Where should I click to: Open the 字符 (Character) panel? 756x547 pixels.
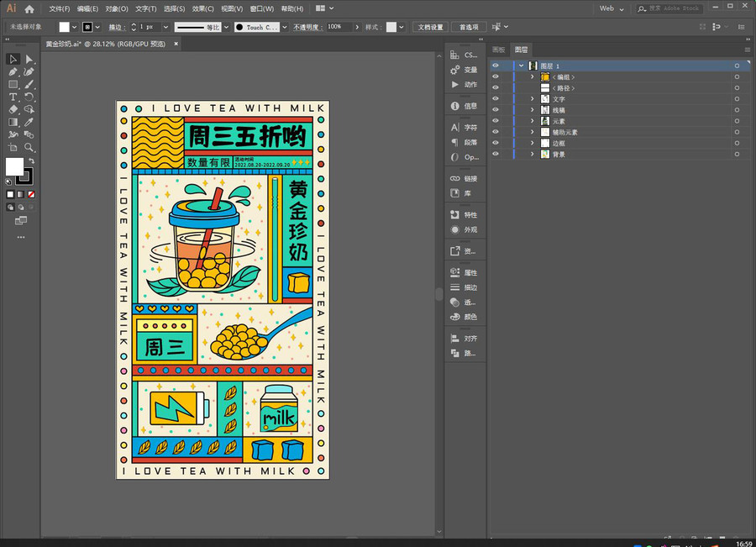(464, 128)
